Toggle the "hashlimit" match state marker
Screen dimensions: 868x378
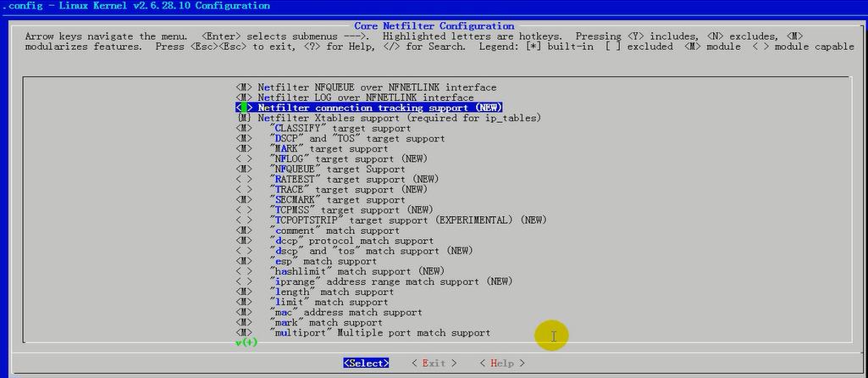(x=244, y=271)
